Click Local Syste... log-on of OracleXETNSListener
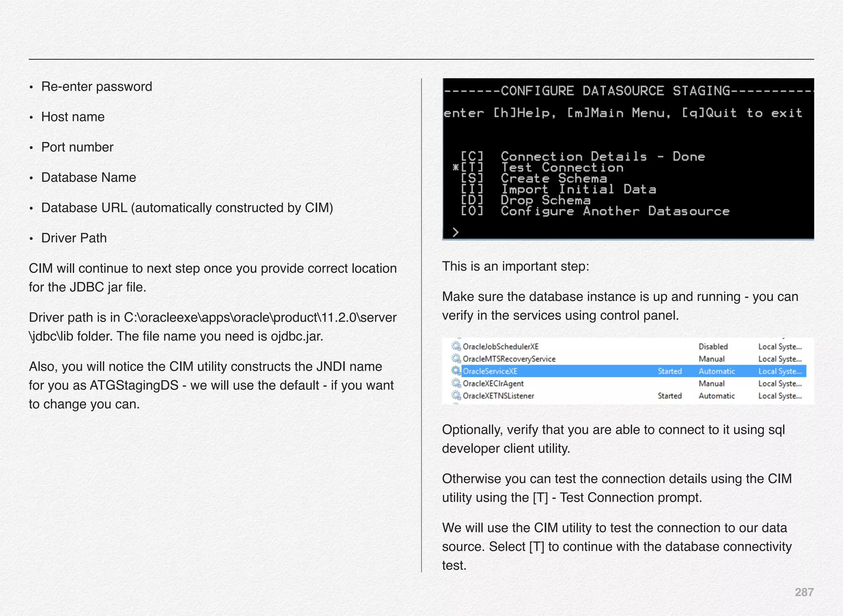 (x=780, y=396)
